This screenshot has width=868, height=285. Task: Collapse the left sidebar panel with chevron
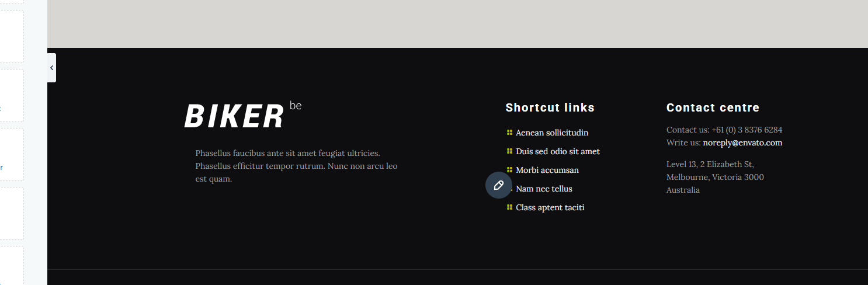[51, 68]
